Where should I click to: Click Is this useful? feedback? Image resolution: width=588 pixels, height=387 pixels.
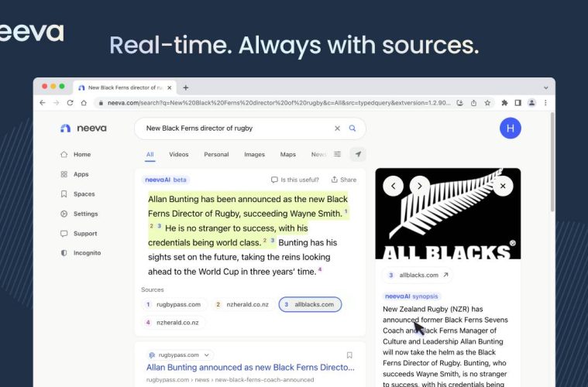(x=295, y=180)
